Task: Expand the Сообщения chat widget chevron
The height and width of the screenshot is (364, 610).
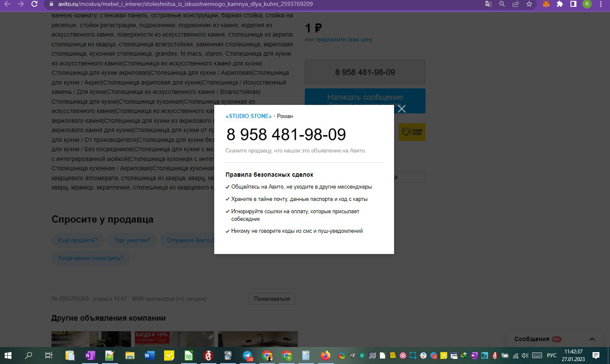Action: coord(592,339)
